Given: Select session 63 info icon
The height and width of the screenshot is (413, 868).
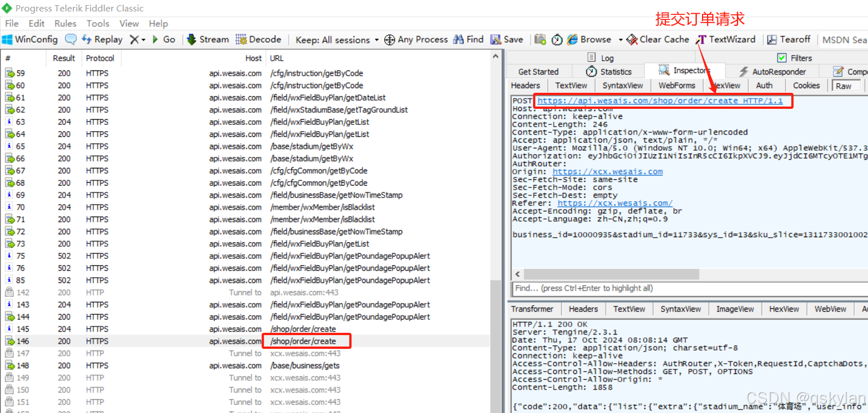Looking at the screenshot, I should click(10, 122).
